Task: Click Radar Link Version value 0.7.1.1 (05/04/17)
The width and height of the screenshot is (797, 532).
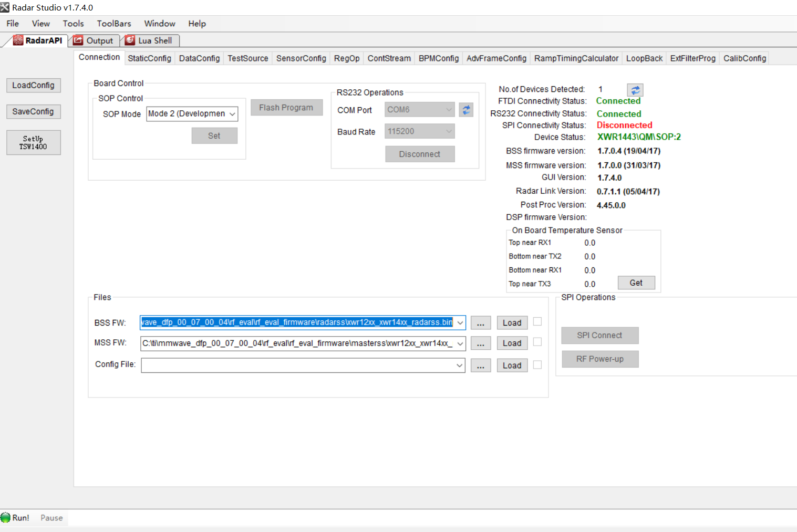Action: (628, 192)
